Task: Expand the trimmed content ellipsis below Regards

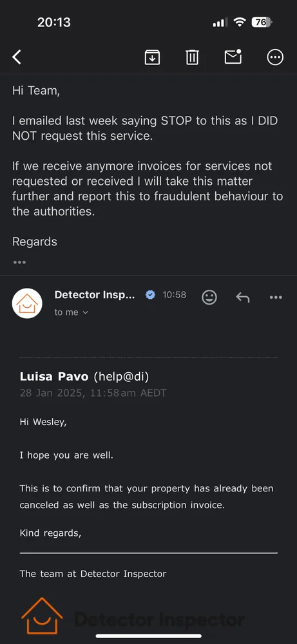Action: click(19, 262)
